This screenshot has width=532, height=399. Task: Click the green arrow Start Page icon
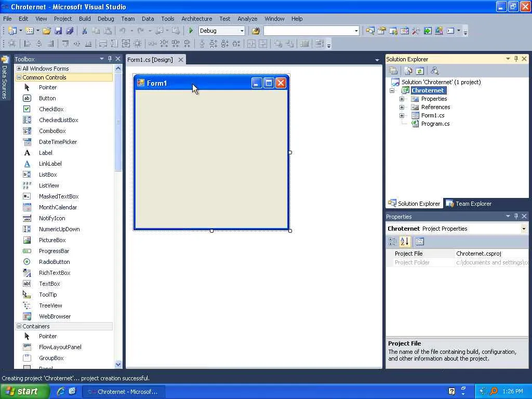[428, 31]
